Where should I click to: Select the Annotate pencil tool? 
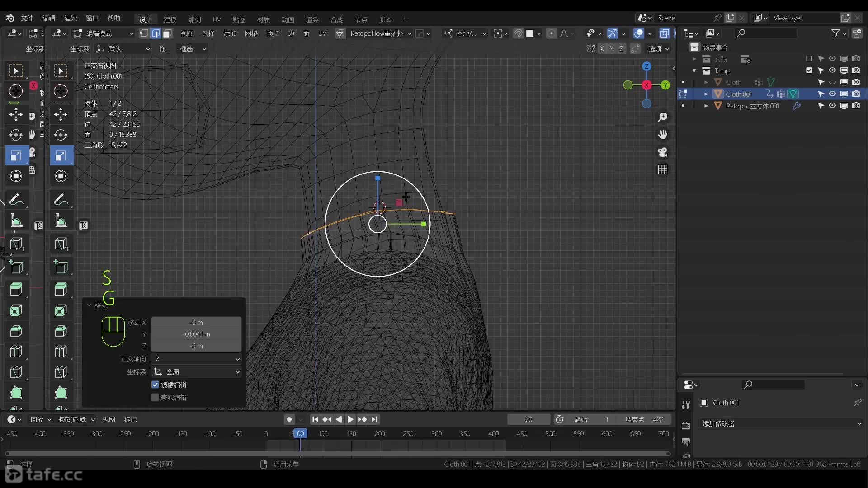point(61,199)
